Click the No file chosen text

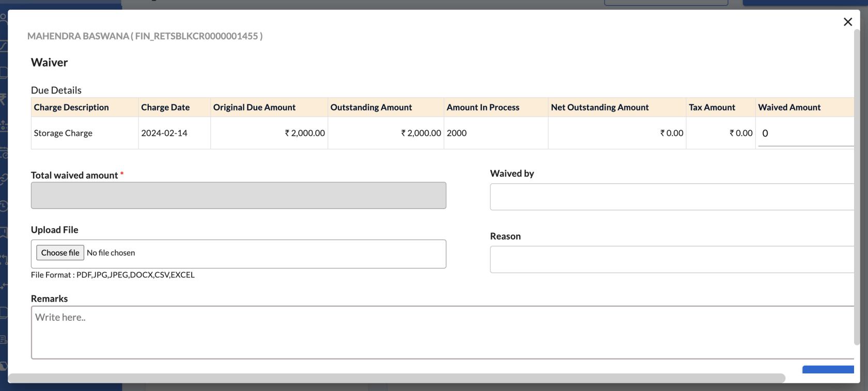coord(111,253)
